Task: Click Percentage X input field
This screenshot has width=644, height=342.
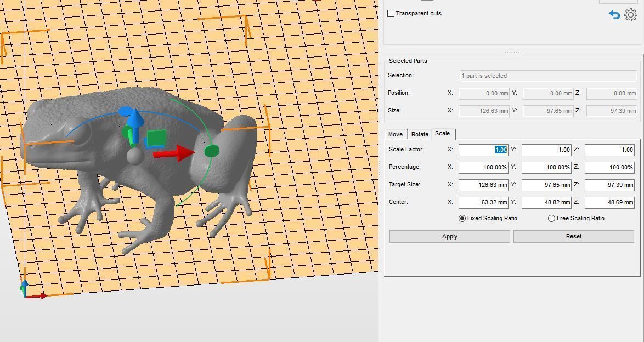Action: 483,168
